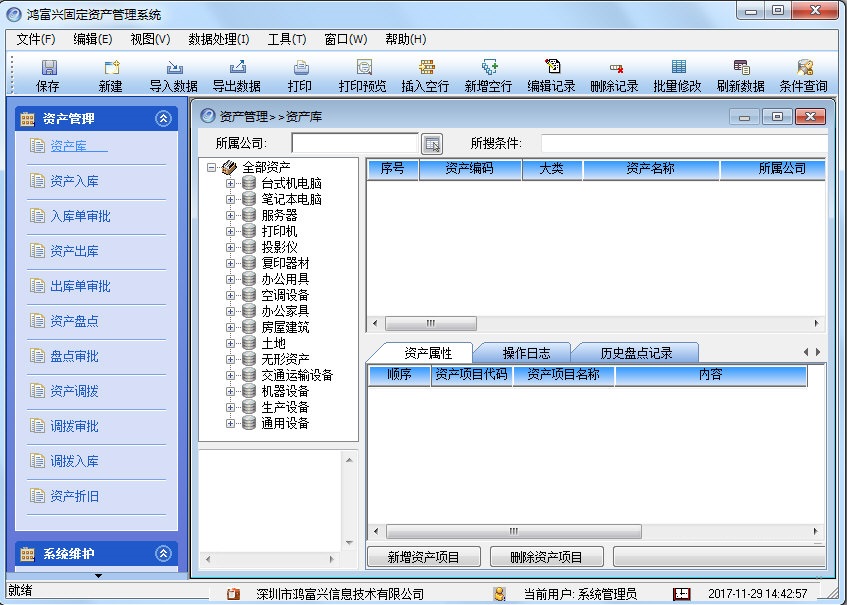
Task: Select the 导出数据 export data icon
Action: pos(237,72)
